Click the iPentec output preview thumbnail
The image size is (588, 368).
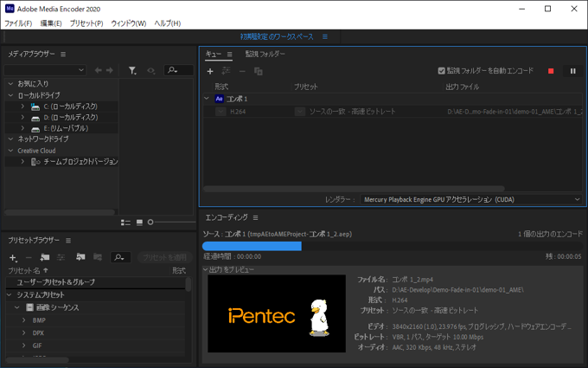pyautogui.click(x=277, y=313)
